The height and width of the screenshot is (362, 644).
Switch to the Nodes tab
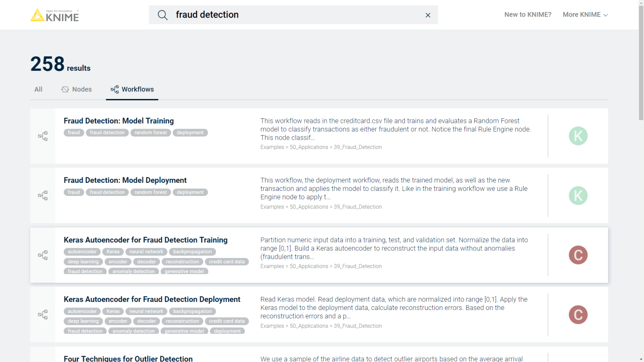pos(76,89)
